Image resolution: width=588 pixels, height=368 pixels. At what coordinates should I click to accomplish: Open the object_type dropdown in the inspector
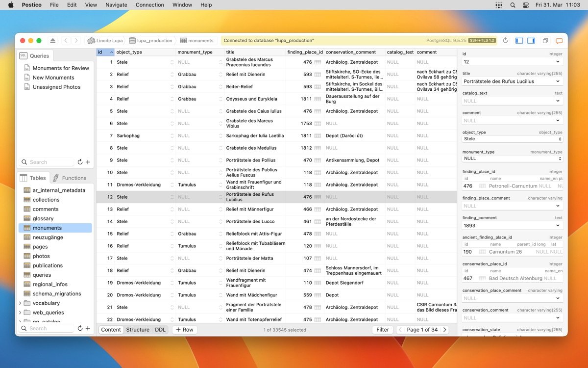[513, 139]
